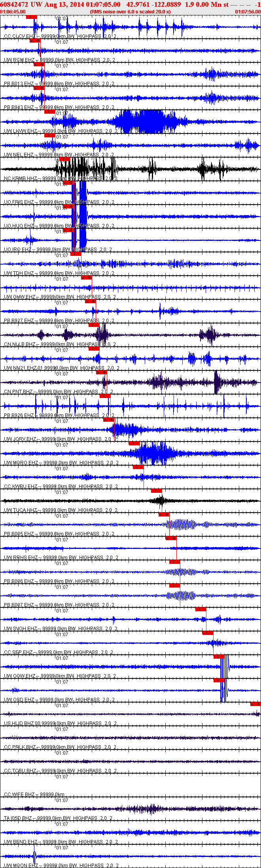Click the CC.SEP EHZ station label
The height and width of the screenshot is (868, 261).
point(18,652)
